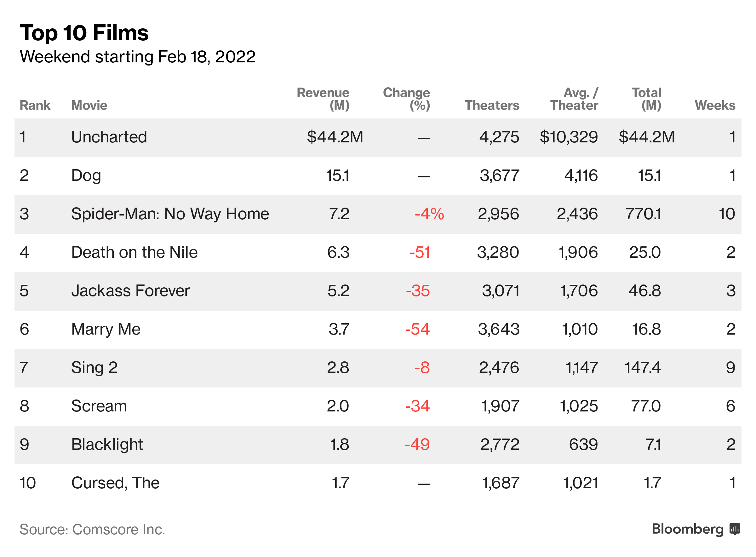This screenshot has width=756, height=557.
Task: Click the Rank column header
Action: click(35, 105)
